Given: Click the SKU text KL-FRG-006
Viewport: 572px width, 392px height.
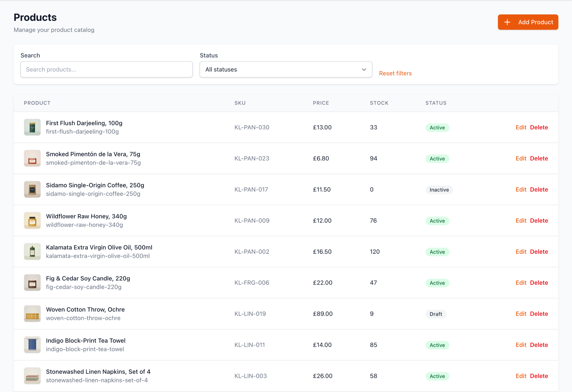Looking at the screenshot, I should tap(252, 283).
